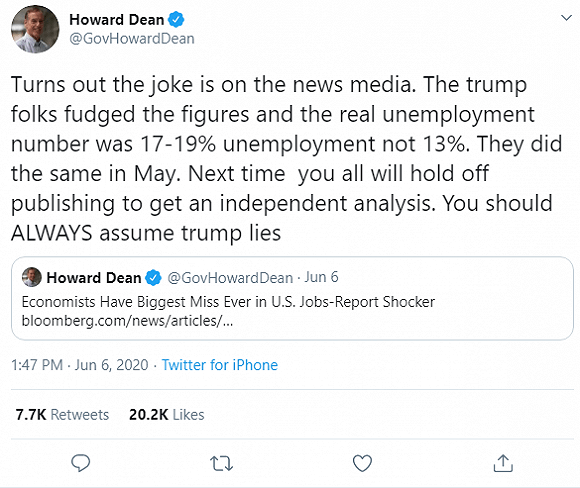Screen dimensions: 580x488
Task: Click the blue verified badge beside the top Howard Dean name
Action: click(176, 20)
